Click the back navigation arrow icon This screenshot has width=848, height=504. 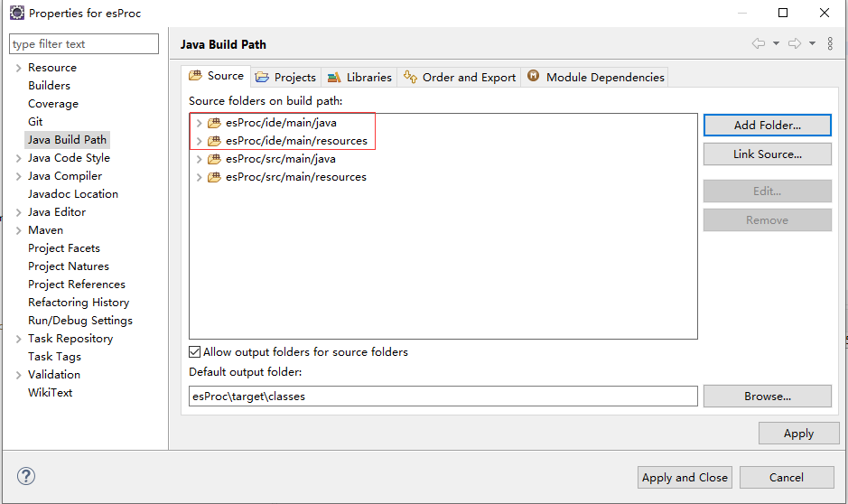(759, 43)
